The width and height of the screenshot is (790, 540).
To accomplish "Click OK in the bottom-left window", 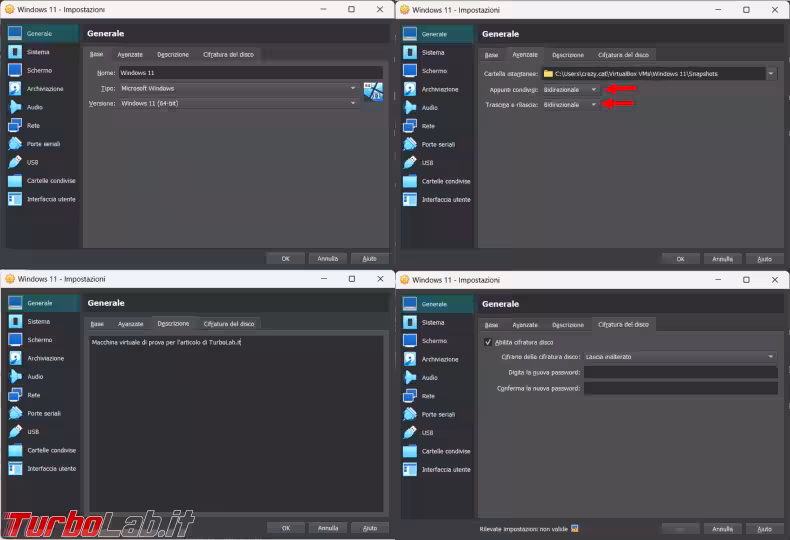I will tap(286, 528).
